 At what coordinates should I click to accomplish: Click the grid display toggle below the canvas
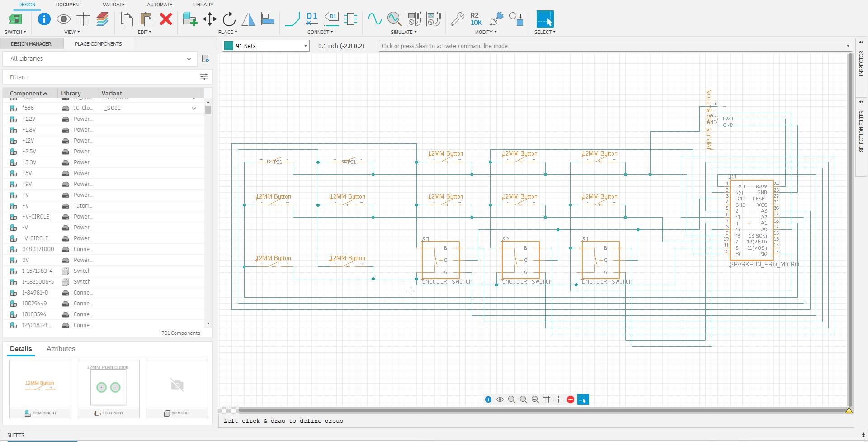pyautogui.click(x=547, y=399)
